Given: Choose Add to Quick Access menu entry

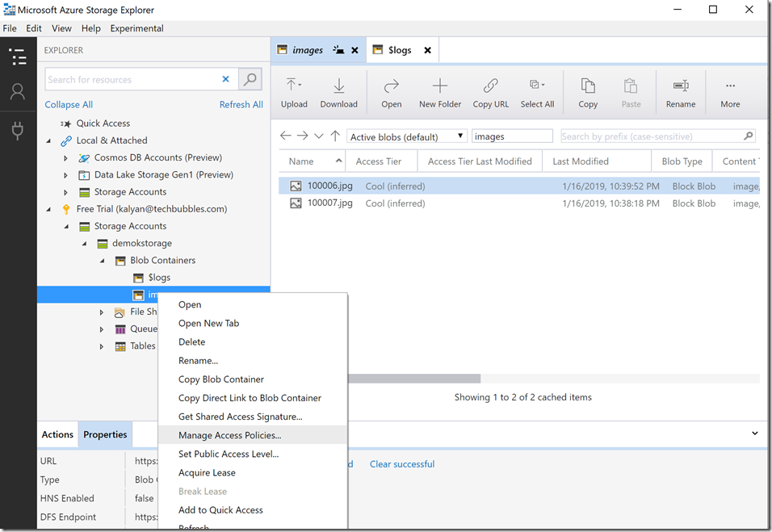Looking at the screenshot, I should (x=253, y=510).
